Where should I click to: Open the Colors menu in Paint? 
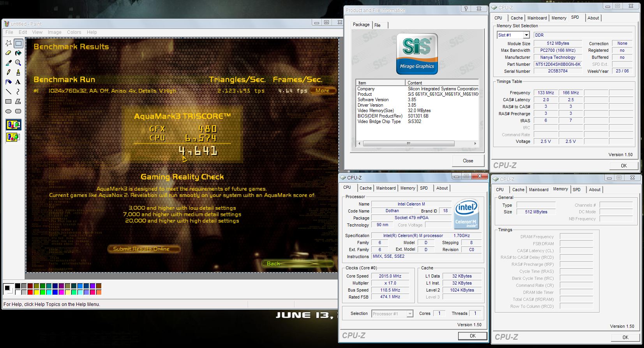(x=74, y=32)
